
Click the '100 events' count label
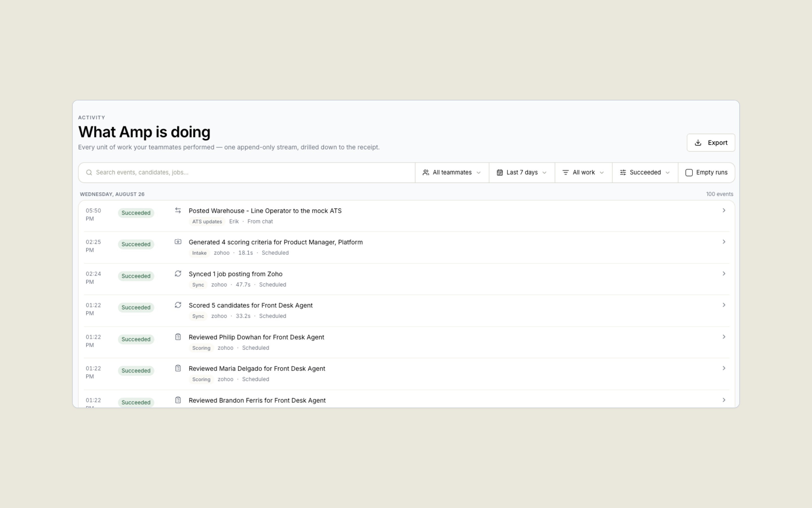coord(720,194)
